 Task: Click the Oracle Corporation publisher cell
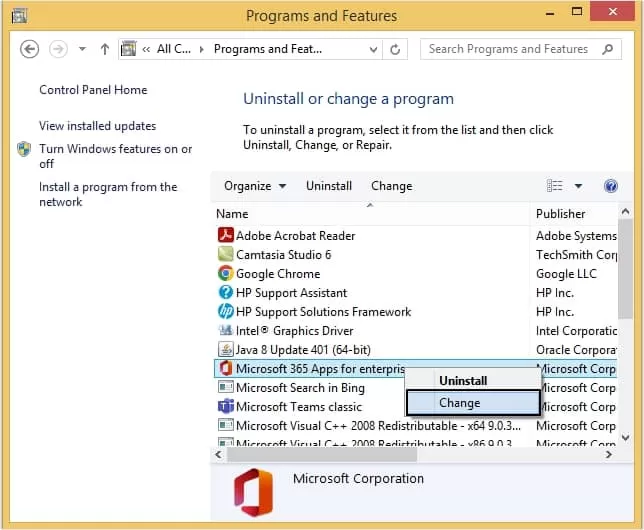(576, 350)
